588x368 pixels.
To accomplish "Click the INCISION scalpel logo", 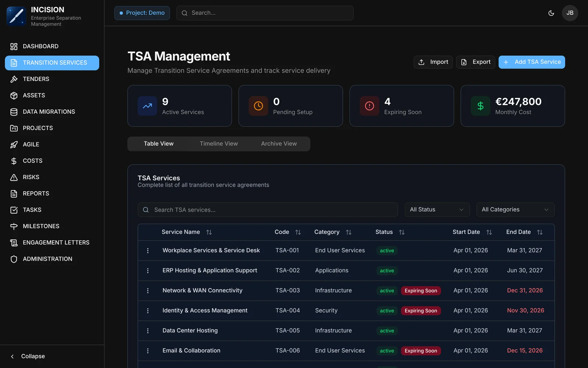I will (x=16, y=16).
